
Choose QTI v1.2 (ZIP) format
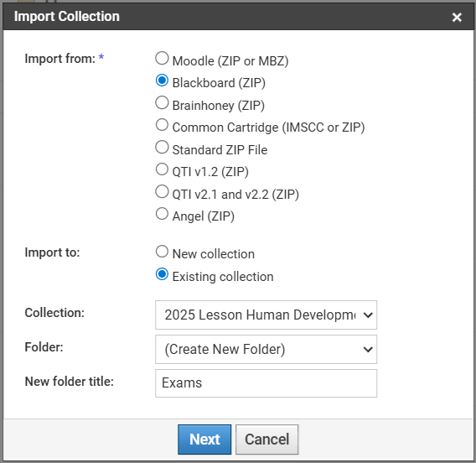(162, 169)
